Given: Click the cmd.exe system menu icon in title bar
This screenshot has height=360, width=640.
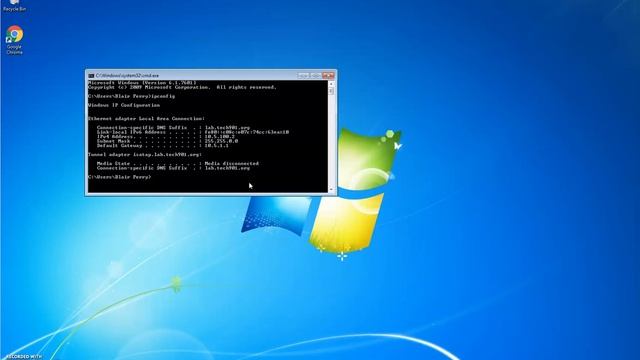Looking at the screenshot, I should [91, 76].
